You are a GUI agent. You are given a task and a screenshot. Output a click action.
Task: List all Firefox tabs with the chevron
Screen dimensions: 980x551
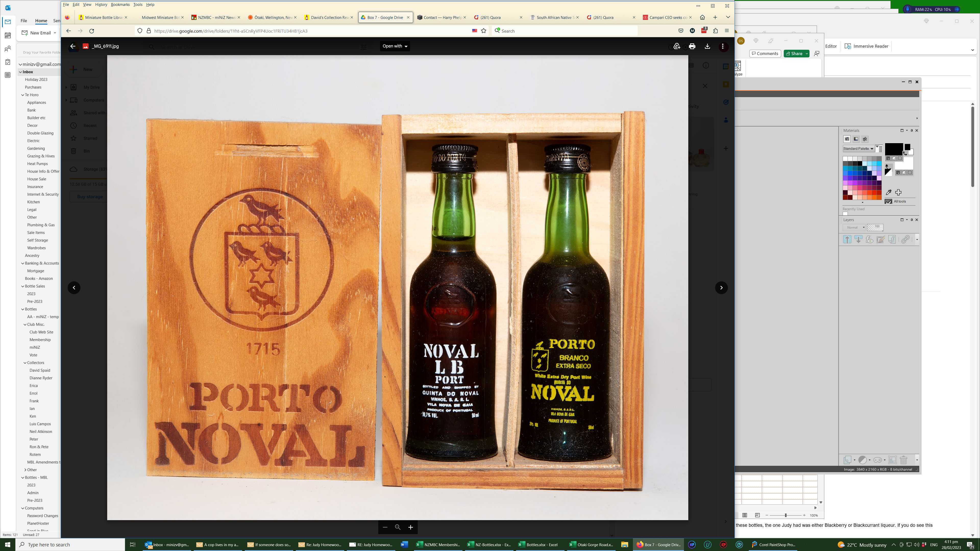(728, 17)
